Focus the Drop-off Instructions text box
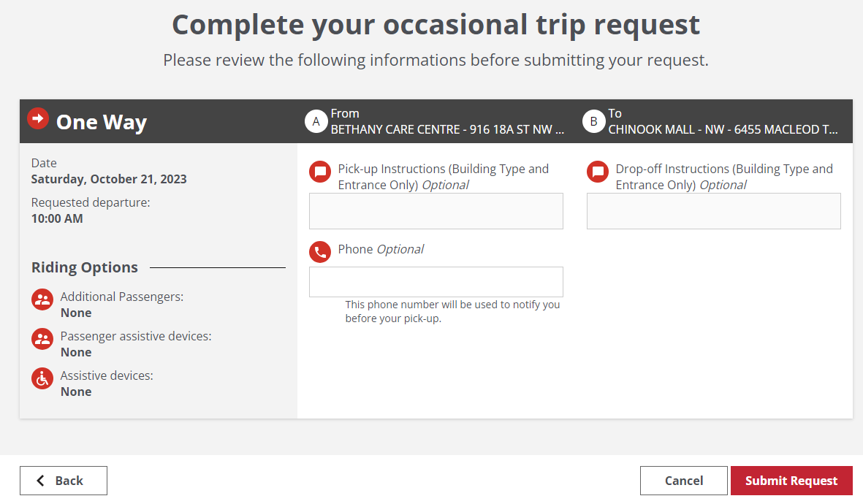Image resolution: width=863 pixels, height=504 pixels. tap(714, 211)
